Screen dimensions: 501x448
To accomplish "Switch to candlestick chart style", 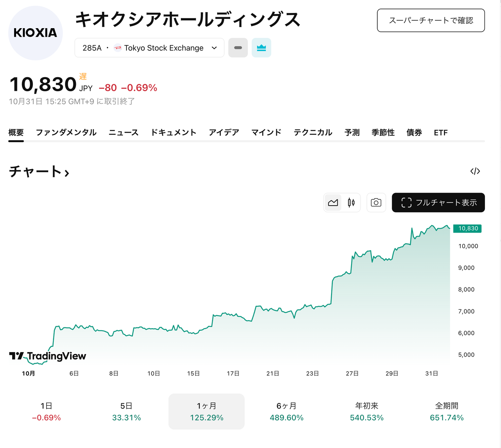I will (351, 202).
